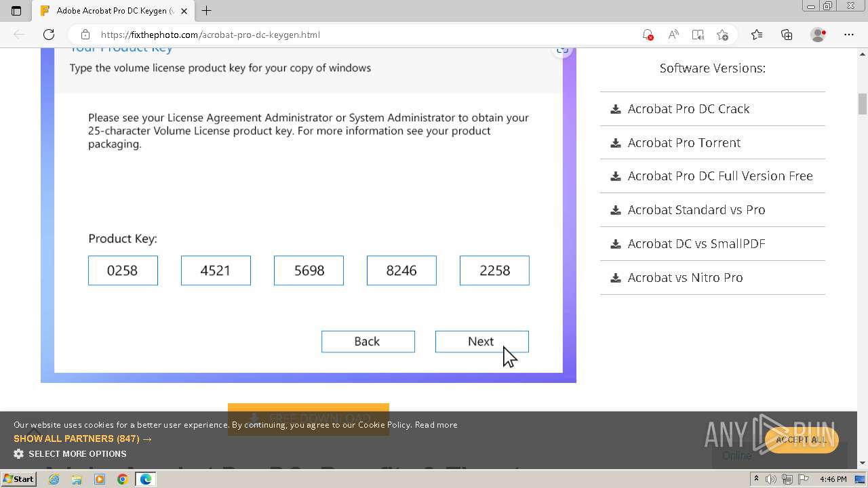Open the tab actions menu icon
The image size is (868, 488).
pos(16,11)
